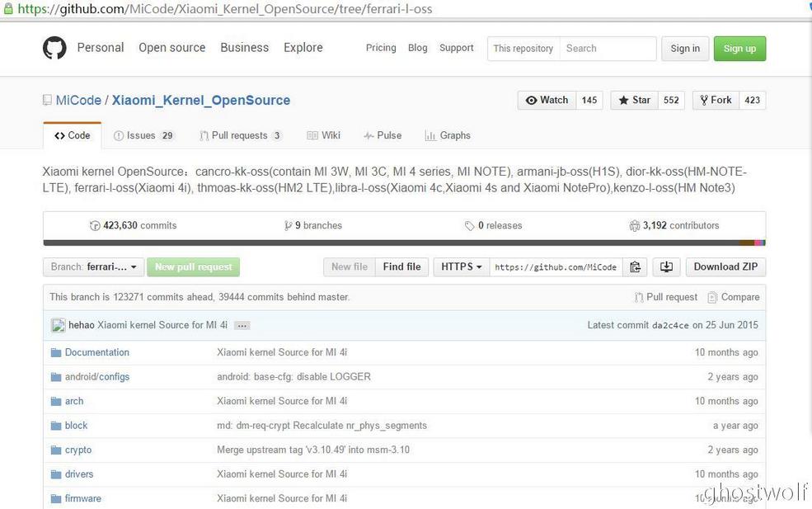The height and width of the screenshot is (509, 812).
Task: Click the New file button
Action: [350, 267]
